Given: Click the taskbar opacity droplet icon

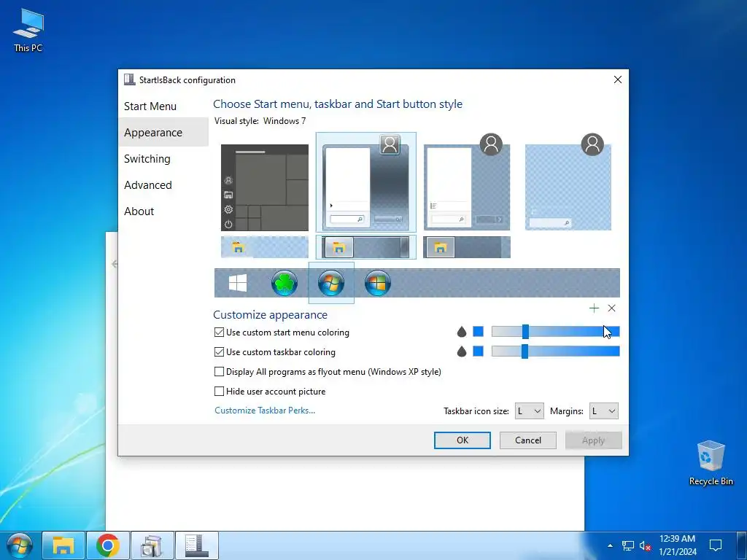Looking at the screenshot, I should click(x=461, y=351).
